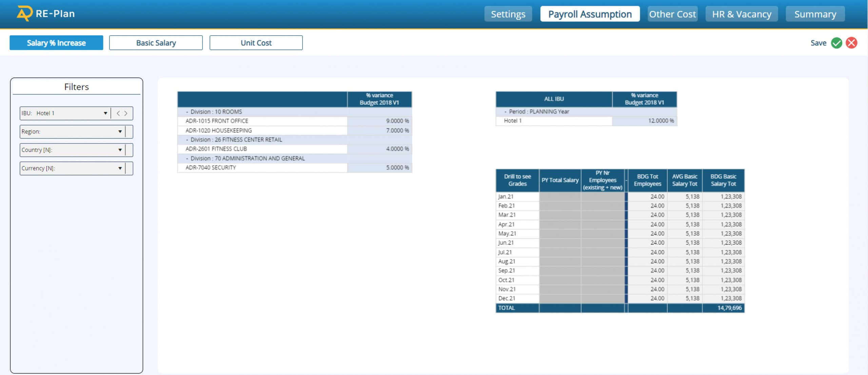
Task: Select the Basic Salary button
Action: [x=156, y=43]
